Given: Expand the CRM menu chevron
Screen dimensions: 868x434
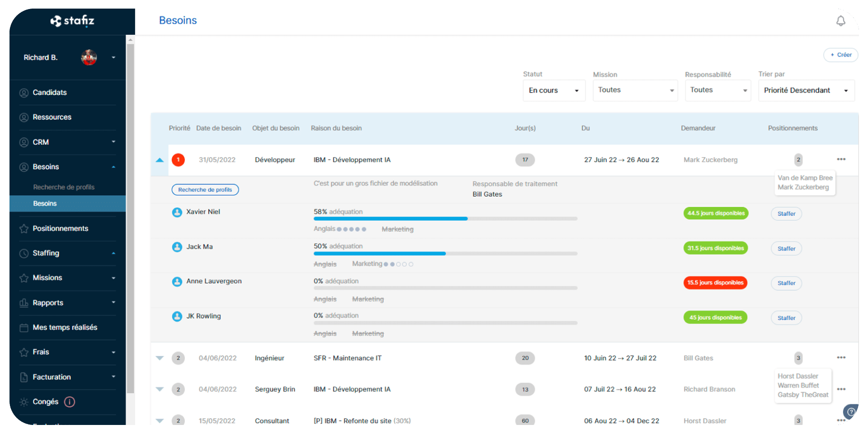Looking at the screenshot, I should coord(113,142).
